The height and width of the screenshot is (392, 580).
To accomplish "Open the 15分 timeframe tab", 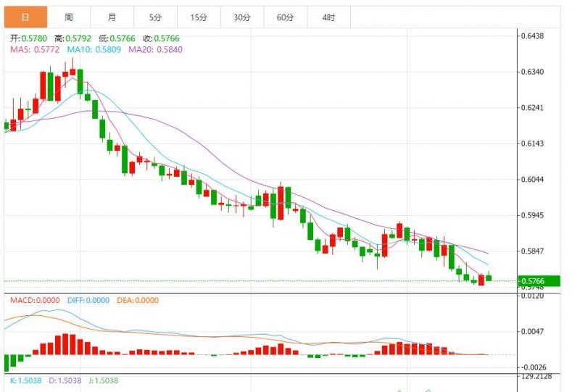I will pos(199,17).
